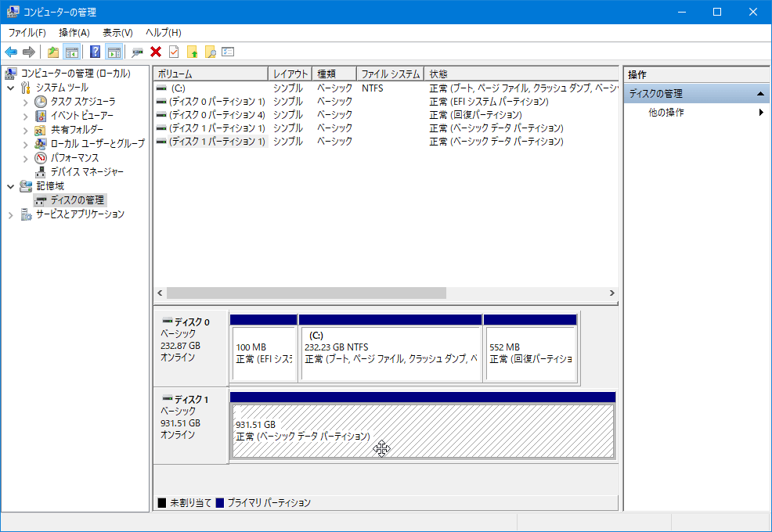Screen dimensions: 772x532
Task: Open the Help question mark icon
Action: click(x=95, y=52)
